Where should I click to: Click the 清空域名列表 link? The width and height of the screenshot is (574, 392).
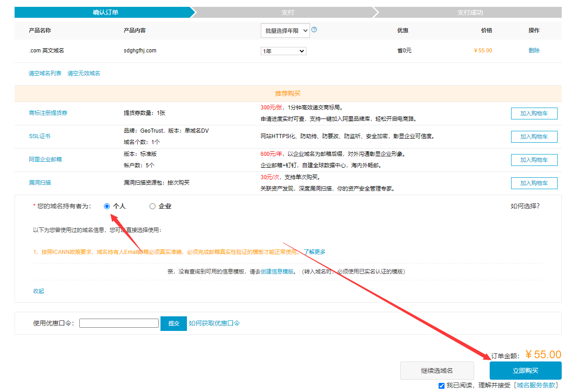(x=44, y=73)
